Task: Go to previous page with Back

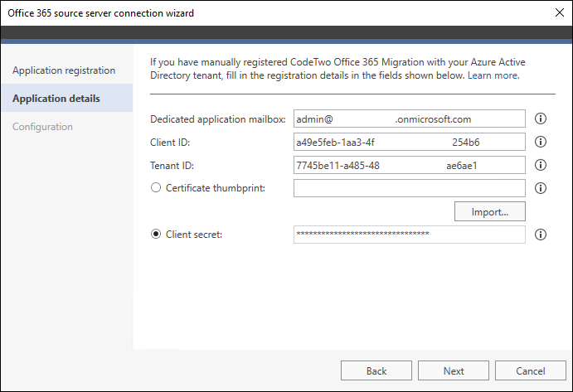Action: point(376,370)
